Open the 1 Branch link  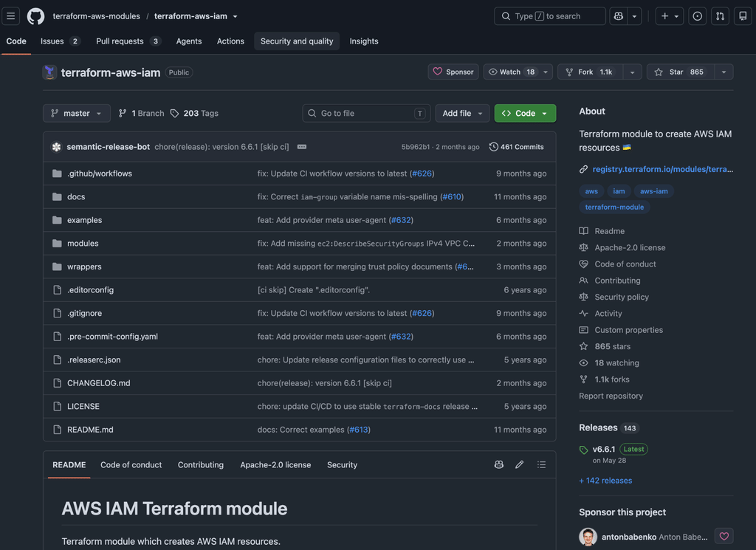coord(141,113)
